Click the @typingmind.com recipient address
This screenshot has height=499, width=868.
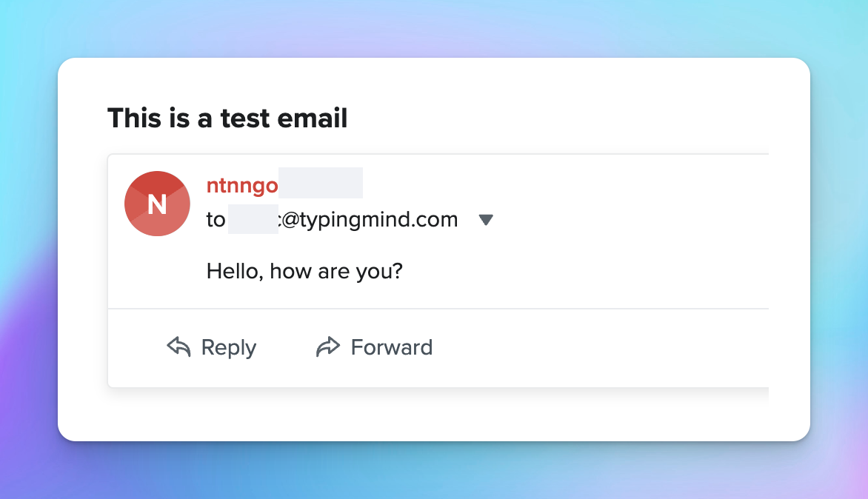(369, 220)
